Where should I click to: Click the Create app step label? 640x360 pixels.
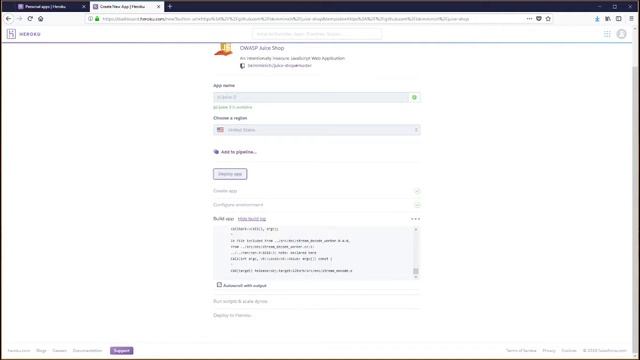225,191
